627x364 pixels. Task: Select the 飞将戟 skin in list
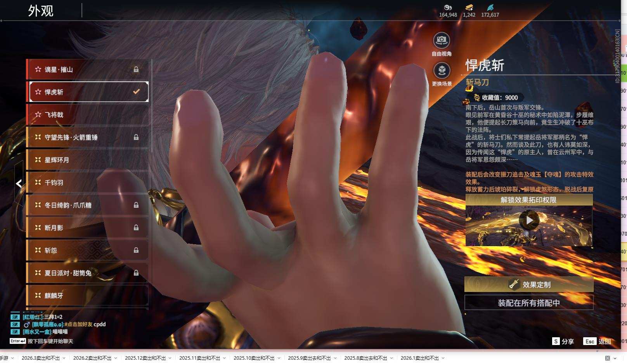(88, 115)
